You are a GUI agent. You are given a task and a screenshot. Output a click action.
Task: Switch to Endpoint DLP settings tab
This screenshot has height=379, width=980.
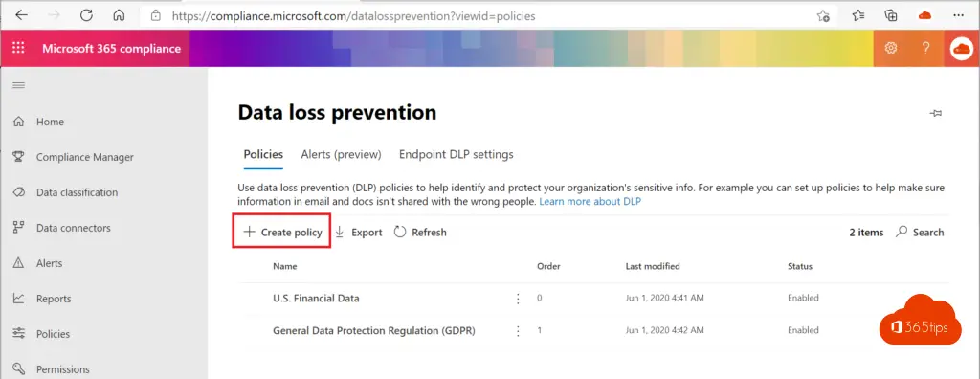tap(457, 154)
